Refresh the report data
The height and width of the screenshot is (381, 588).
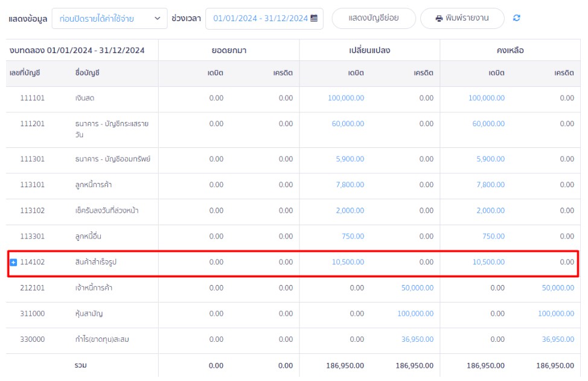516,18
